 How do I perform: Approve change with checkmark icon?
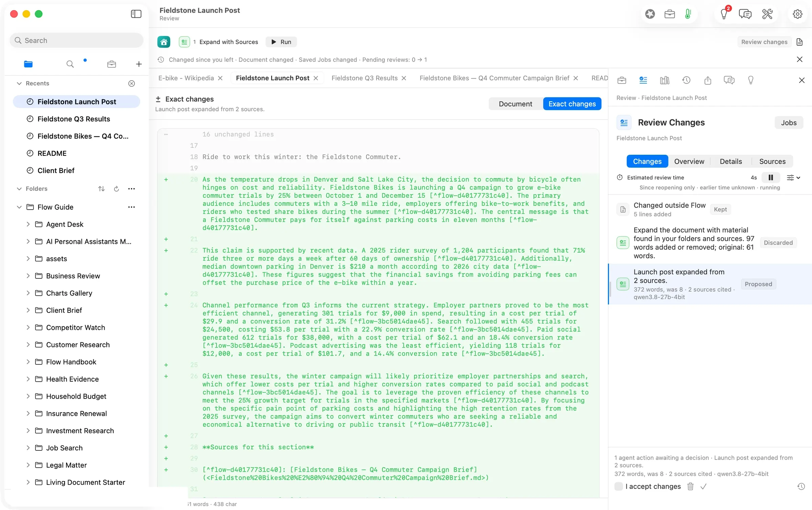[x=703, y=486]
